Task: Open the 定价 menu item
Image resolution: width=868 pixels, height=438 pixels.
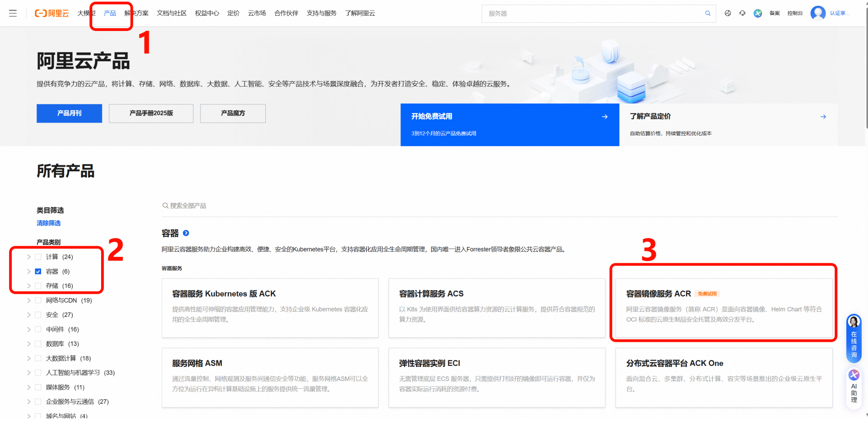Action: click(x=233, y=13)
